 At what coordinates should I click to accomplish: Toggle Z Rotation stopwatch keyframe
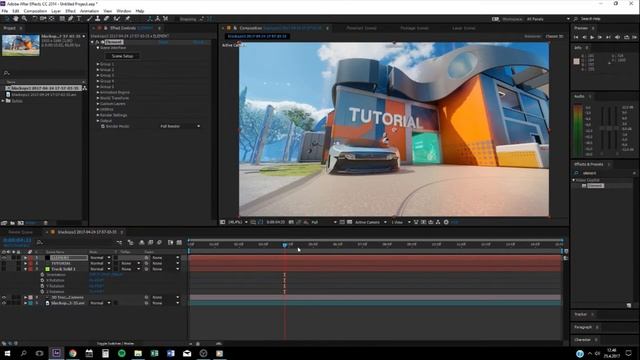pyautogui.click(x=42, y=292)
